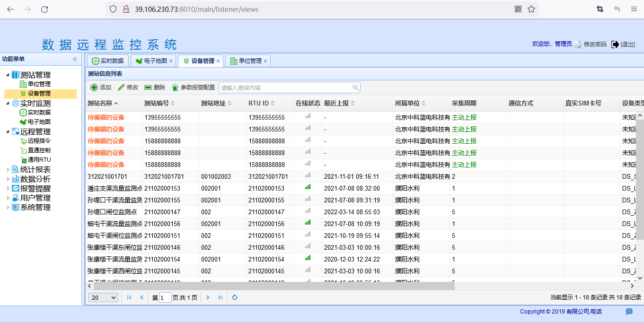Viewport: 644px width, 323px height.
Task: Refresh the station list with the reload icon
Action: click(234, 297)
